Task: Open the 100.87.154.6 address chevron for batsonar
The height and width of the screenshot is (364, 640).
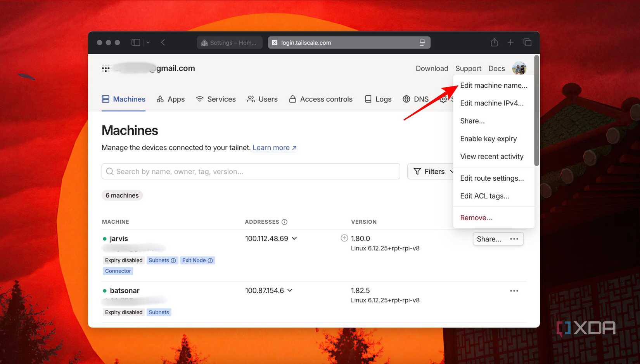Action: 290,290
